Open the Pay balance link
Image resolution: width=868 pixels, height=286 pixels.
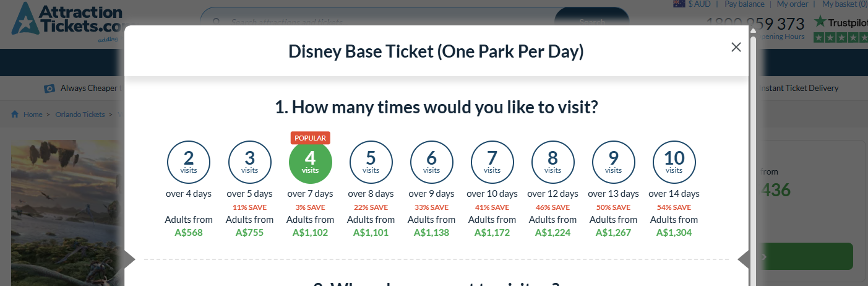744,4
